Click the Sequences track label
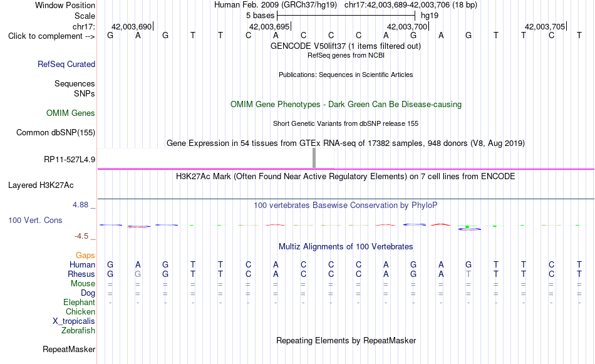 (x=75, y=83)
